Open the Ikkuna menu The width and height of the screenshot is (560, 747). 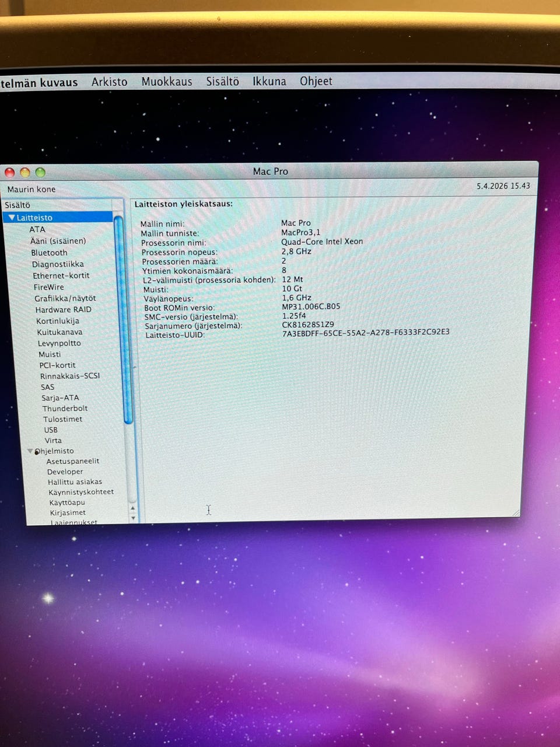269,82
